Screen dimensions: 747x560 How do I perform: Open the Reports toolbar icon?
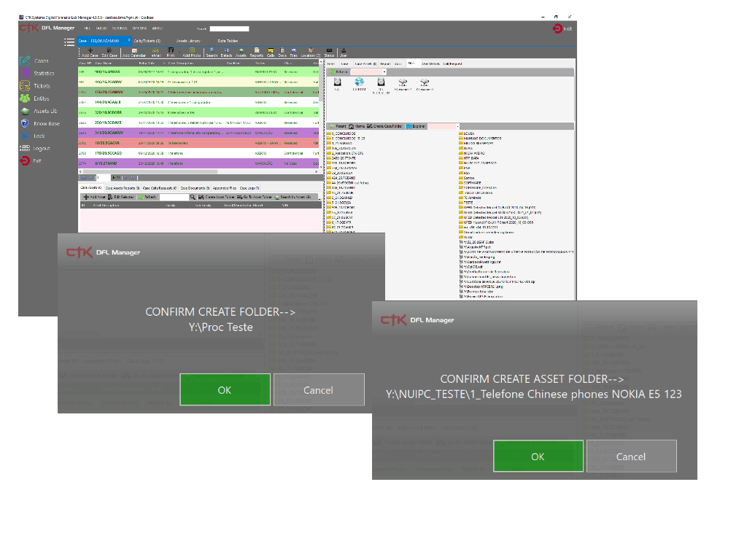pos(256,52)
